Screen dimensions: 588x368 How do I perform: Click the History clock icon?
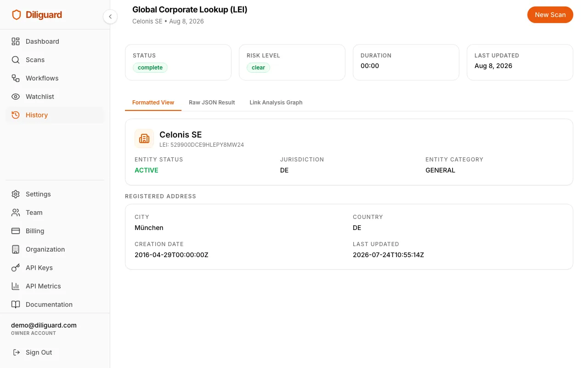pyautogui.click(x=16, y=115)
